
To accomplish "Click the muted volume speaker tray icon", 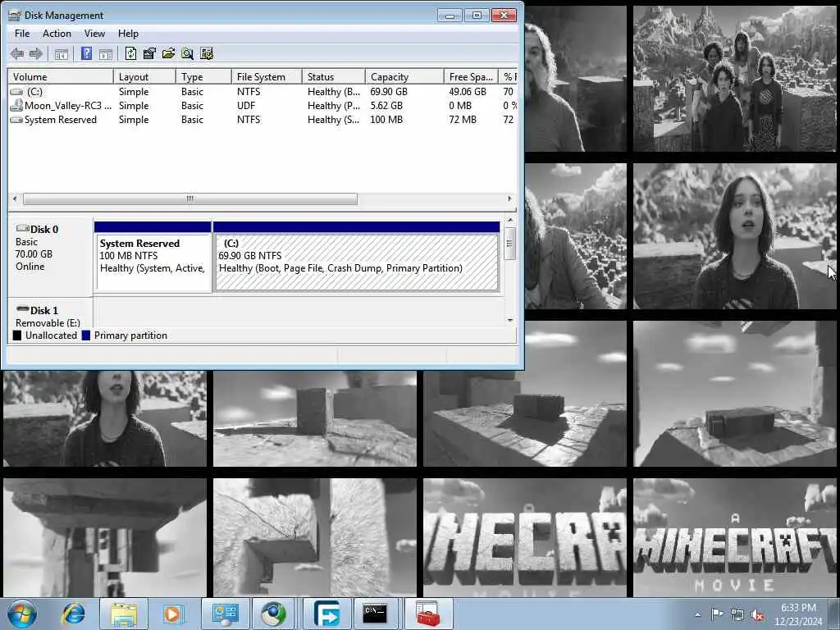I will [757, 614].
